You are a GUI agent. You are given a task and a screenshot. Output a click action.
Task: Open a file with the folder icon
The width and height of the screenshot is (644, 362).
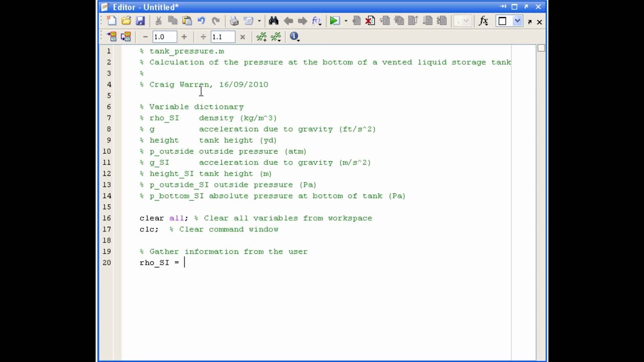click(x=126, y=21)
